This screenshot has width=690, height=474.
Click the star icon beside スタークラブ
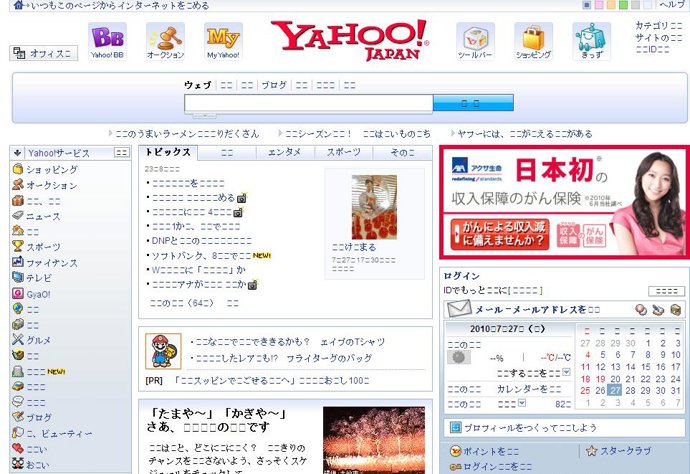pos(591,451)
